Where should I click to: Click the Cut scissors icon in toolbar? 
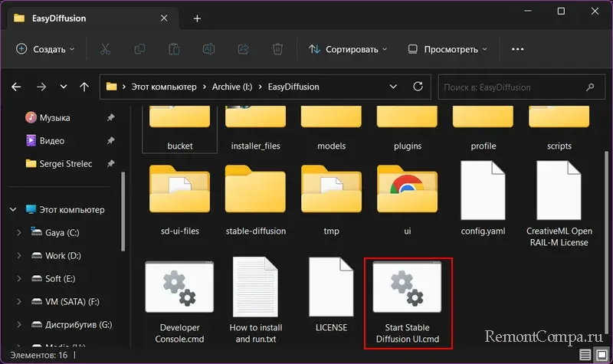(105, 49)
